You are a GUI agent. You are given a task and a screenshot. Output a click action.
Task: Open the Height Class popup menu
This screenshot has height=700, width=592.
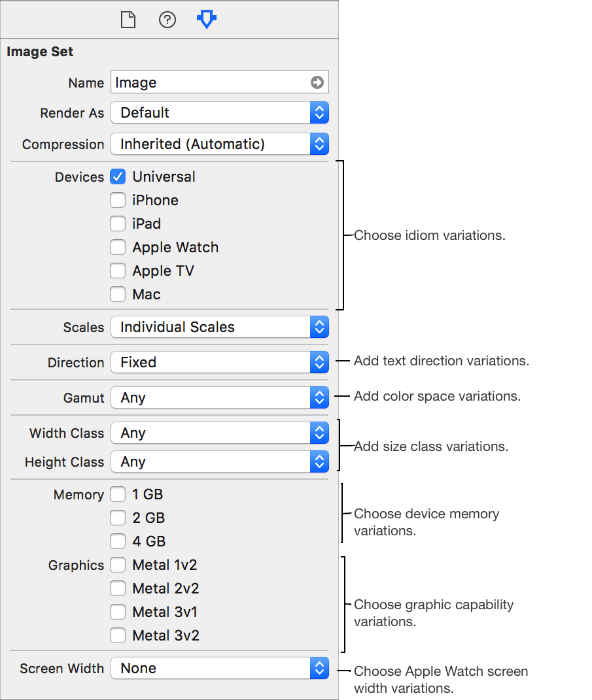coord(220,461)
